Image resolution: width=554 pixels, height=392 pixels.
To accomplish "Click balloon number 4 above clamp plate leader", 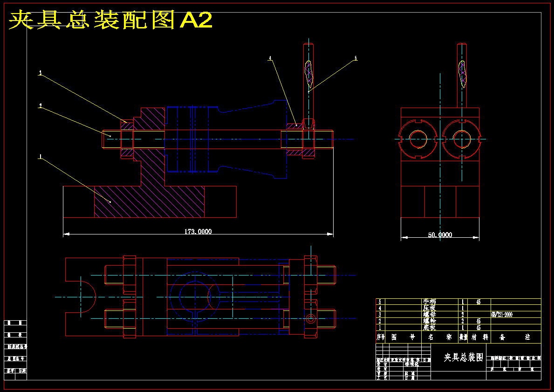I will point(270,58).
